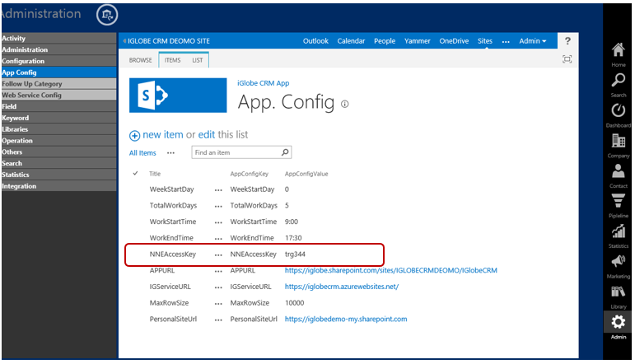This screenshot has width=635, height=364.
Task: Open Calendar in top navigation
Action: tap(351, 41)
